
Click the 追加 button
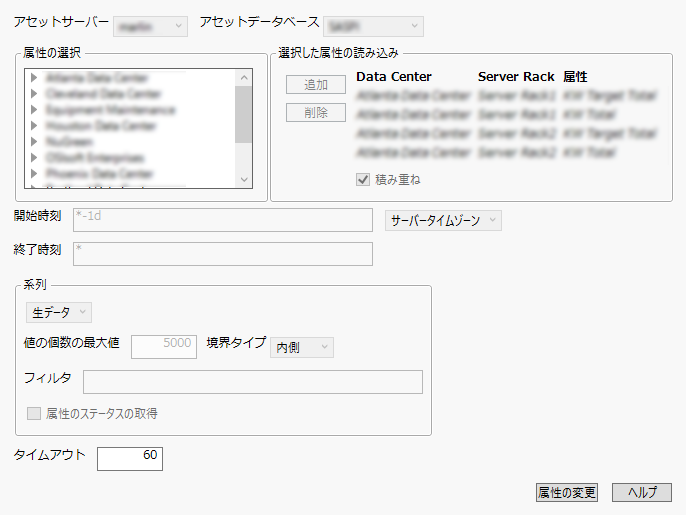click(316, 84)
